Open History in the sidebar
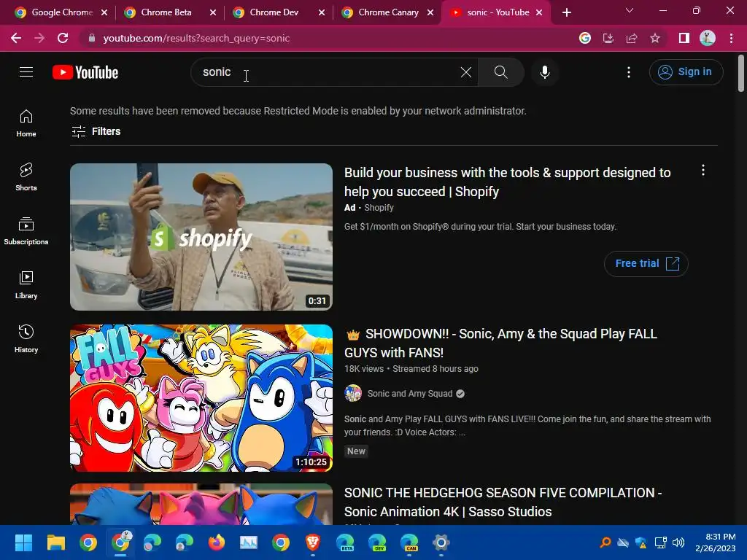This screenshot has width=747, height=560. [x=26, y=338]
